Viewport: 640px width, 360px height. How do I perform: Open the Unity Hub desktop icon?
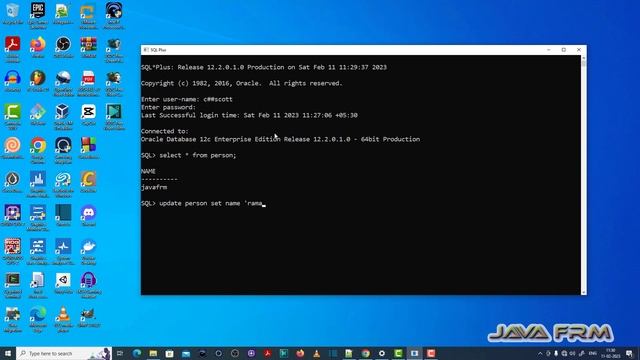63,283
